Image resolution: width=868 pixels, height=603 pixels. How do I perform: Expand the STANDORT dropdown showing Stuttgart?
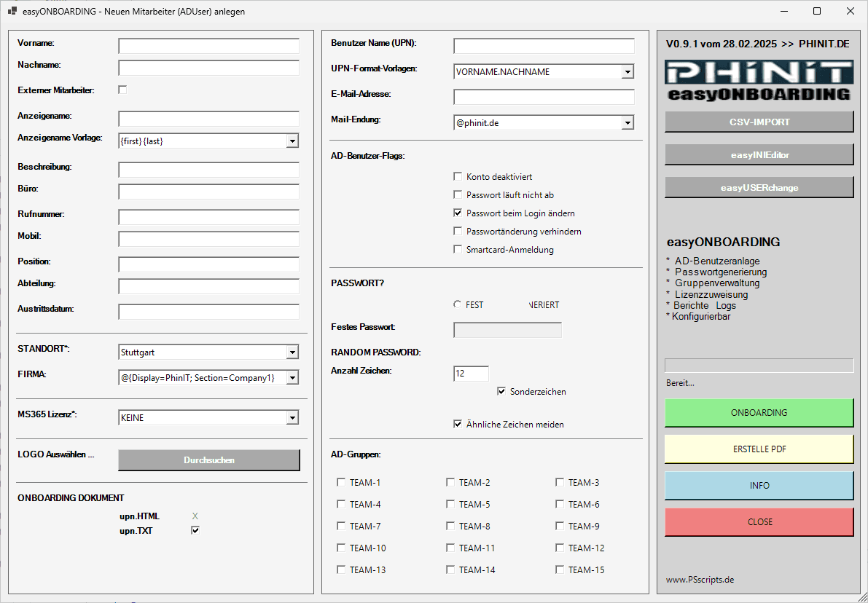pyautogui.click(x=293, y=352)
